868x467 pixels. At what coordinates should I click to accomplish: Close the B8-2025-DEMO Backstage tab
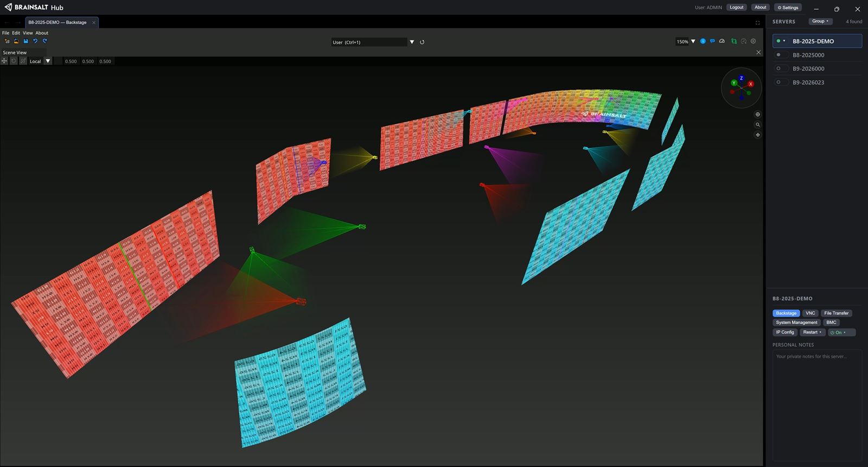94,22
